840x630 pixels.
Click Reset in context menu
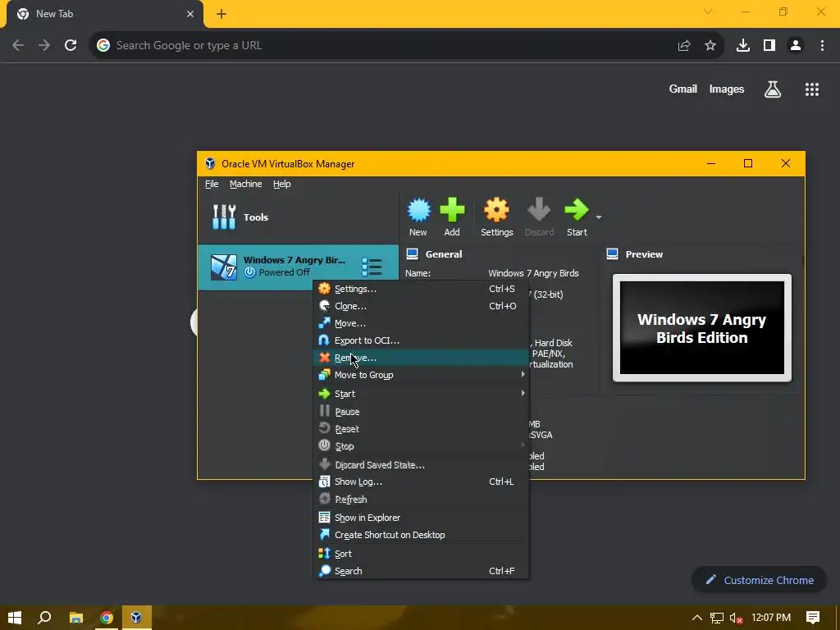pyautogui.click(x=421, y=428)
